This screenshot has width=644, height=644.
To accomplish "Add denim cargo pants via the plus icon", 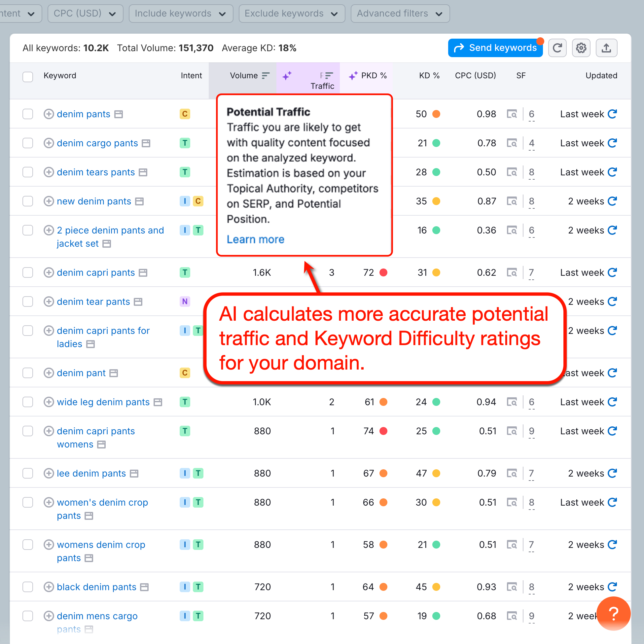I will click(x=49, y=143).
